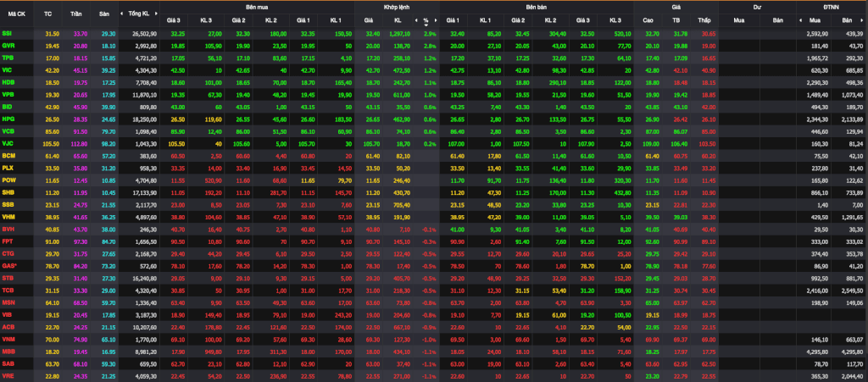The image size is (868, 382).
Task: Select the SHB stock code
Action: tap(8, 191)
